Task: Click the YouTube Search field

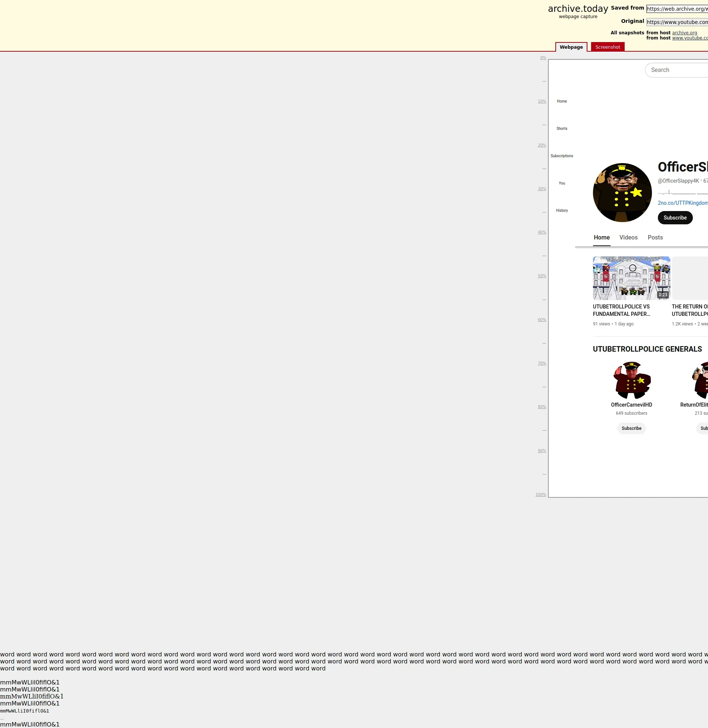Action: (677, 70)
